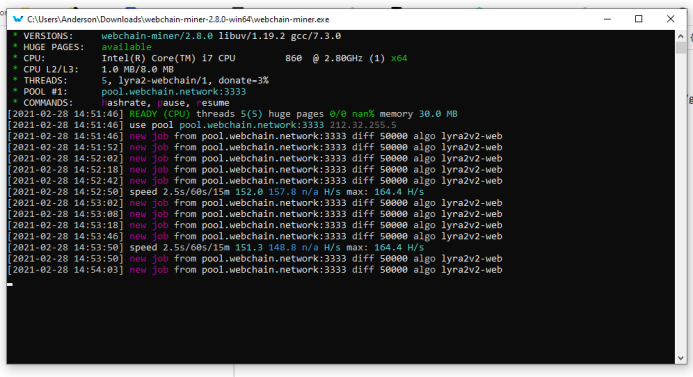This screenshot has height=377, width=693.
Task: Click the green 'available' HUGE PAGES value
Action: click(126, 47)
